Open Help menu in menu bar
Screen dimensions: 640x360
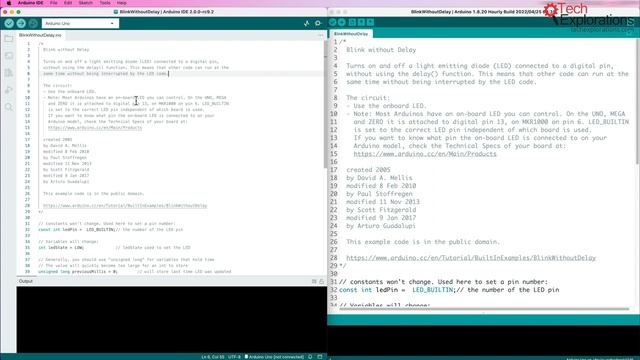click(x=122, y=3)
